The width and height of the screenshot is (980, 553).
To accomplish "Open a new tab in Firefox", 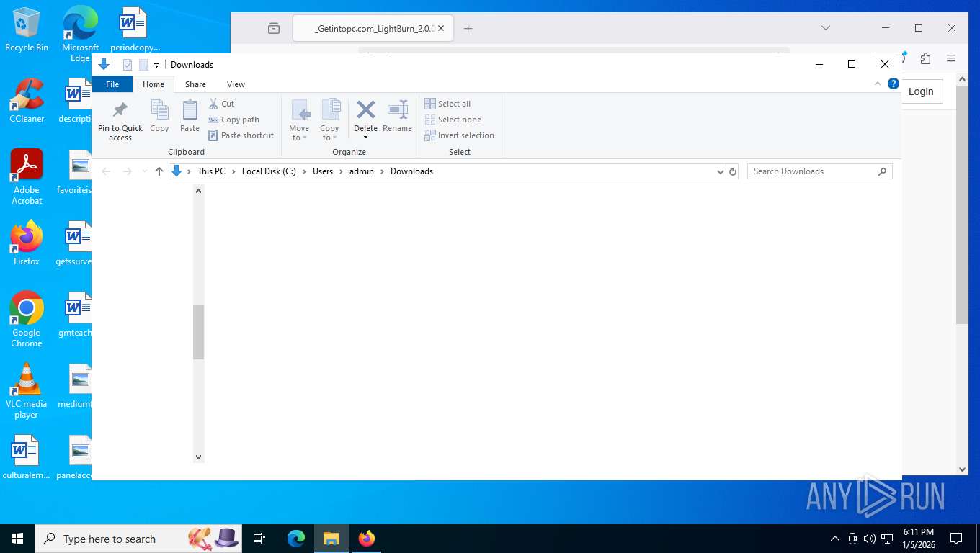I will tap(468, 29).
